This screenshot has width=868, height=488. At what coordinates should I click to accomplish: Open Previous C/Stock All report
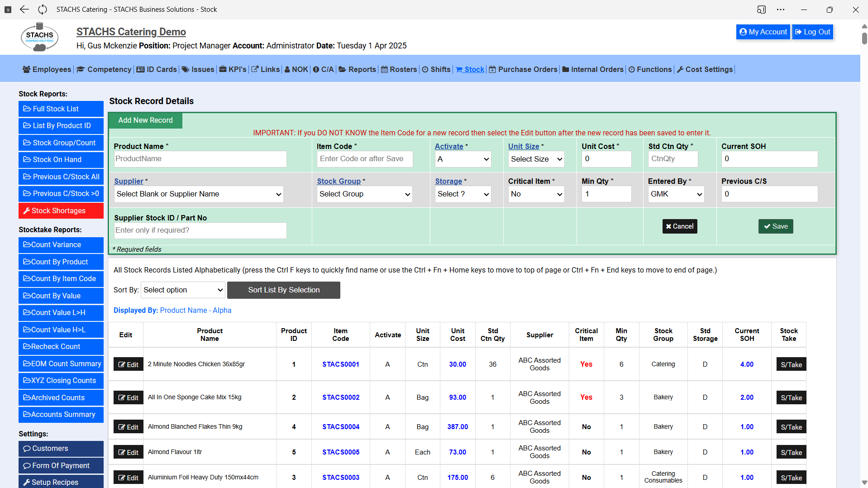pos(61,177)
